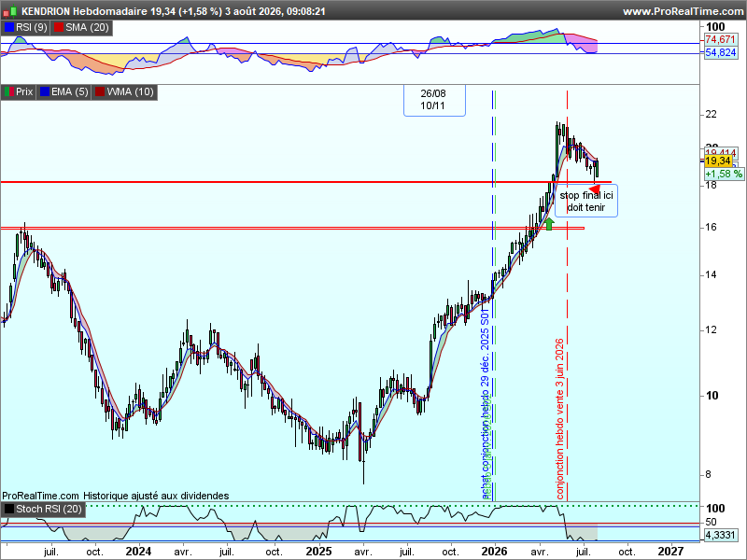
Task: Open the Stoch RSI (20) indicator label
Action: click(x=49, y=509)
